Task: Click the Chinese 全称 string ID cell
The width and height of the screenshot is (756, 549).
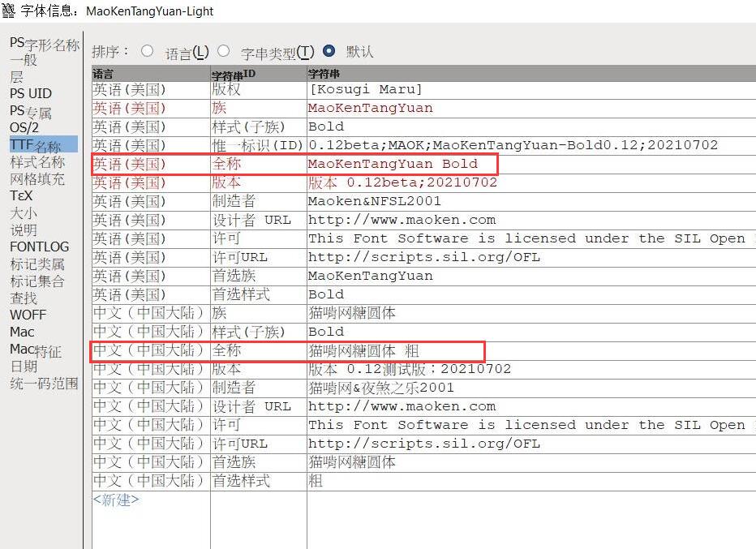Action: tap(259, 350)
